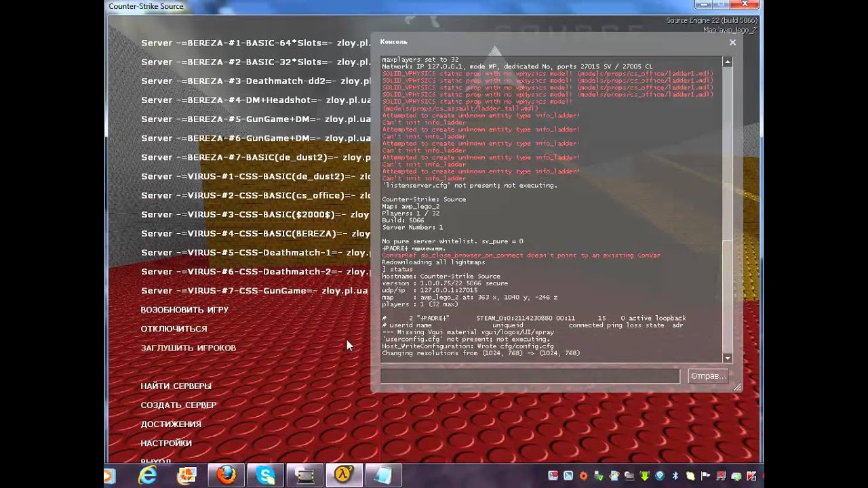Click the 'Changing resolutions from' console line
The height and width of the screenshot is (488, 868).
[x=481, y=353]
